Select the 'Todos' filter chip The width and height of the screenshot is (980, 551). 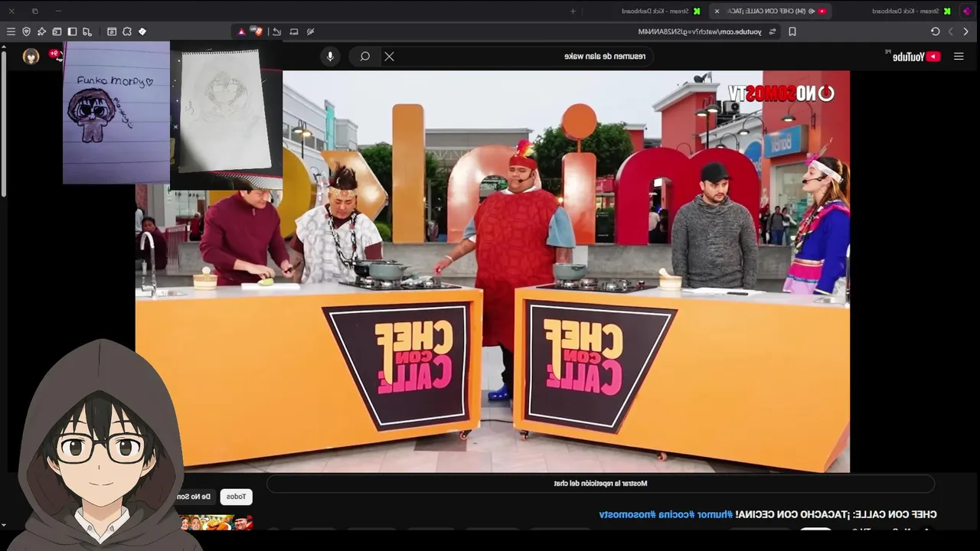pos(236,497)
